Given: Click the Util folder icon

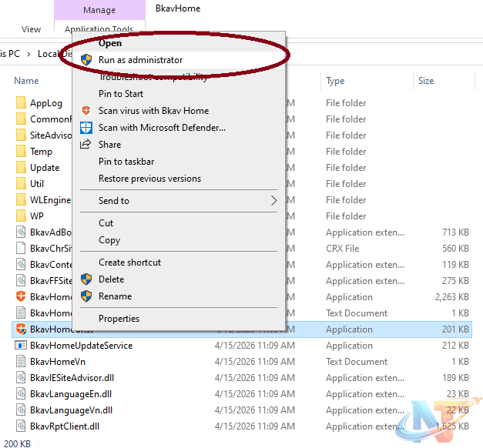Looking at the screenshot, I should (21, 183).
